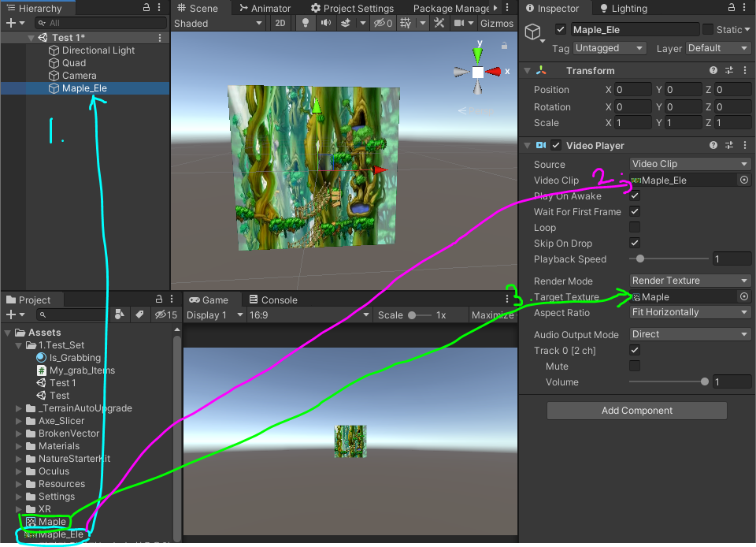
Task: Toggle Play On Awake checkbox
Action: click(635, 195)
